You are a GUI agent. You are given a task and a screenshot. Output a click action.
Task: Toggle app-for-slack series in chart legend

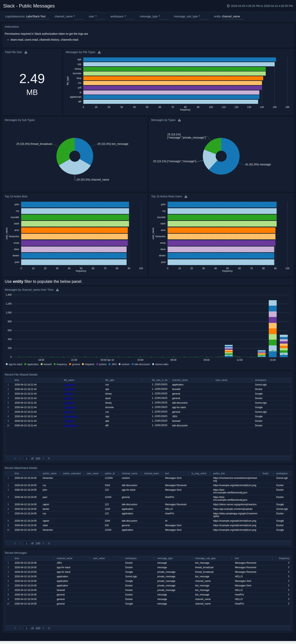click(14, 364)
